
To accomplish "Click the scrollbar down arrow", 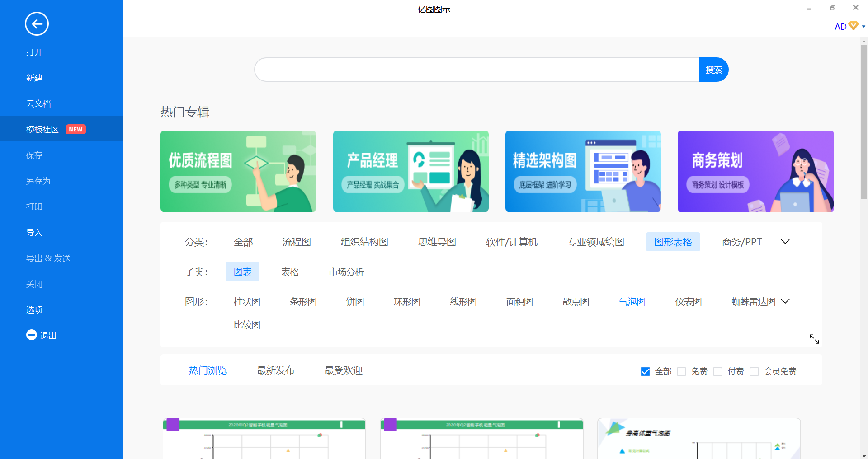I will 864,455.
